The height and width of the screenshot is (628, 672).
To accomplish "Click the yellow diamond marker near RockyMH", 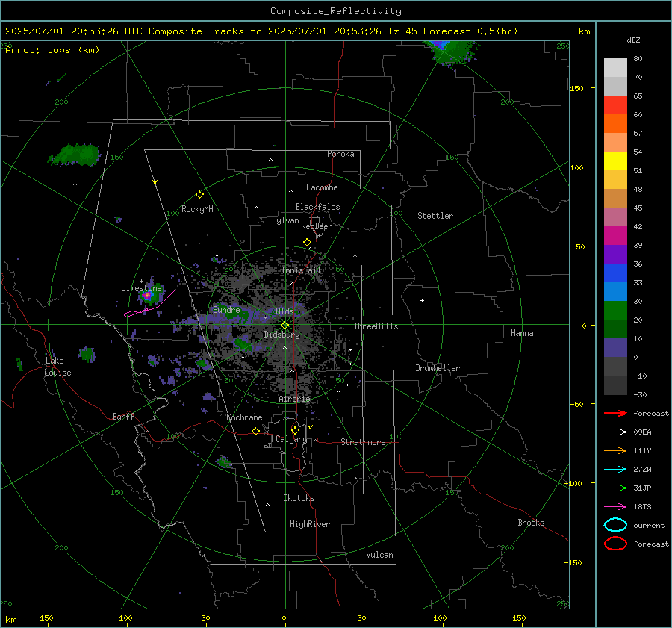I will pos(199,195).
